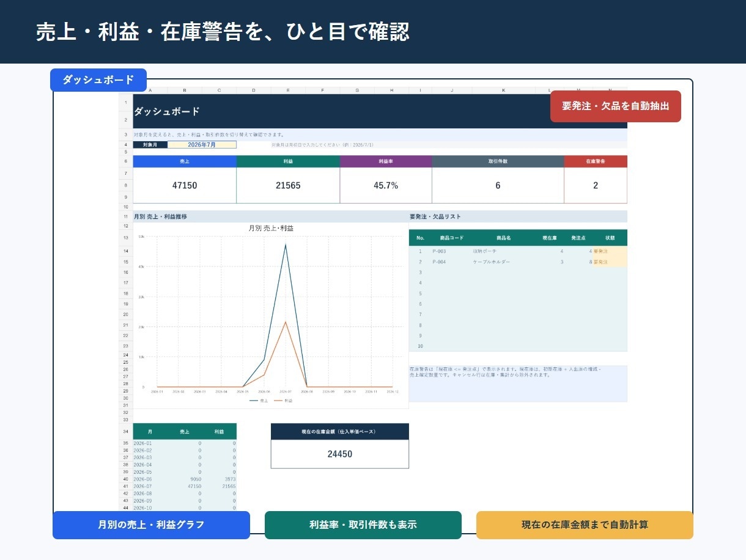The width and height of the screenshot is (746, 560).
Task: Click the 在庫警告 value 2
Action: tap(596, 185)
